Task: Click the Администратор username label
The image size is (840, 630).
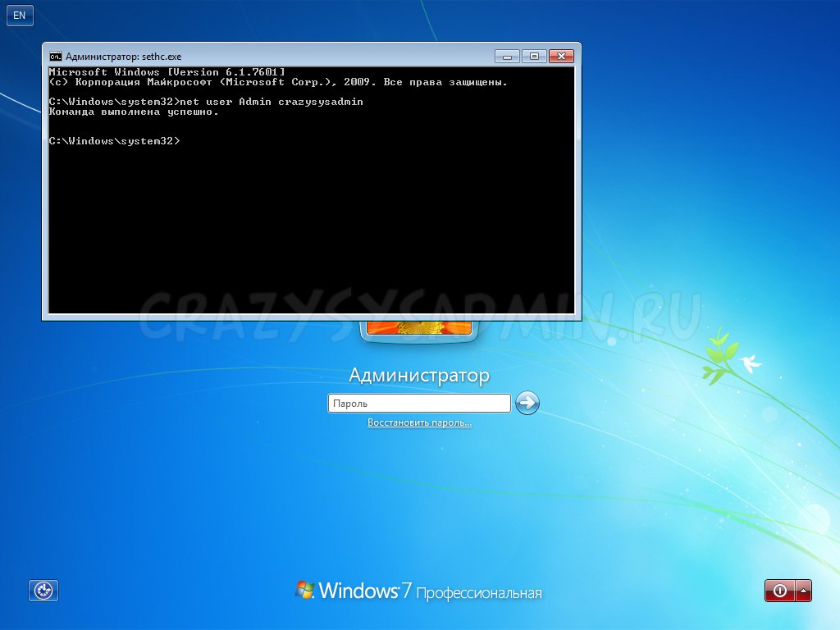Action: [x=419, y=375]
